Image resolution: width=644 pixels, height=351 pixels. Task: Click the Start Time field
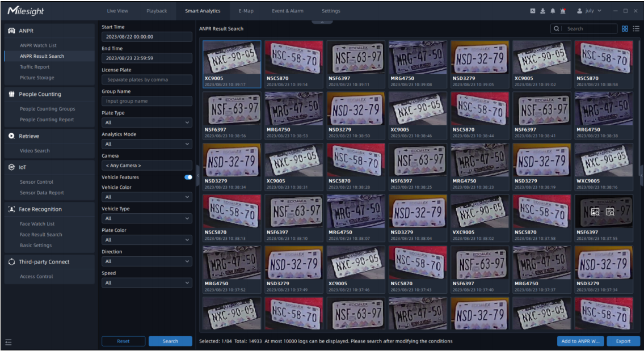pyautogui.click(x=146, y=36)
